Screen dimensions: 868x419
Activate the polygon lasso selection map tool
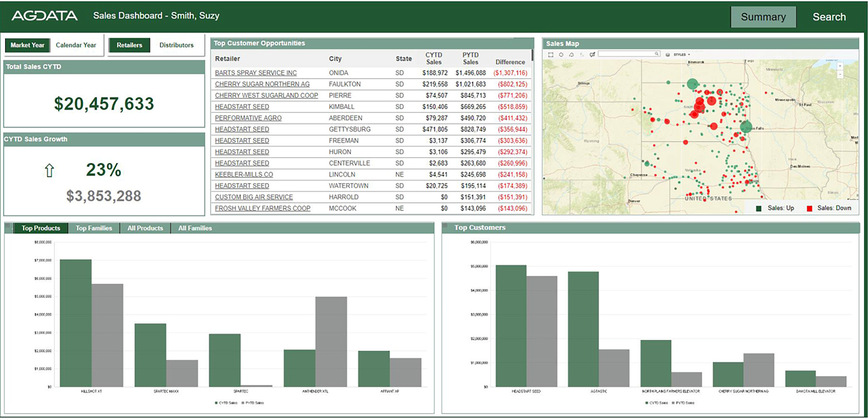click(x=571, y=55)
